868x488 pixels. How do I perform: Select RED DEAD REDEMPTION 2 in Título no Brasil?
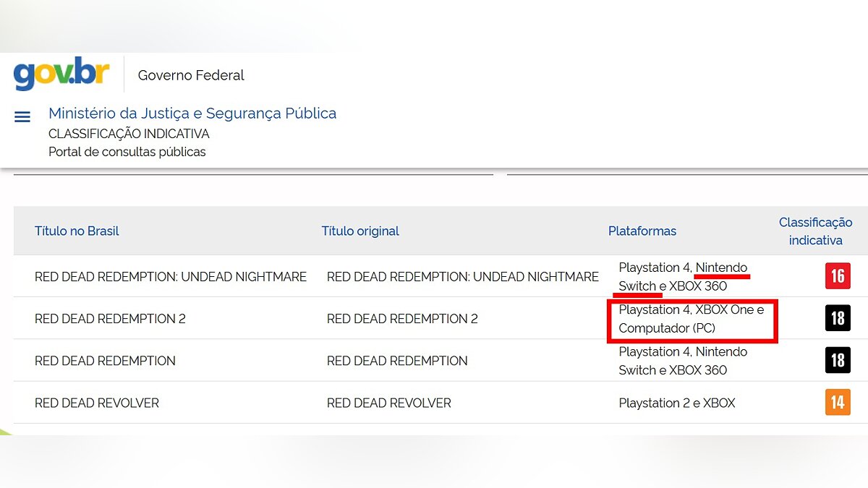tap(110, 319)
